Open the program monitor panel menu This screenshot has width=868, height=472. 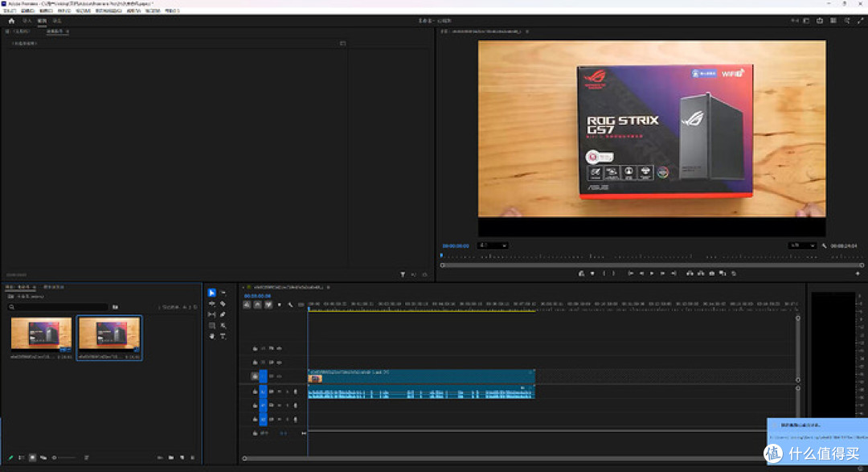coord(527,31)
